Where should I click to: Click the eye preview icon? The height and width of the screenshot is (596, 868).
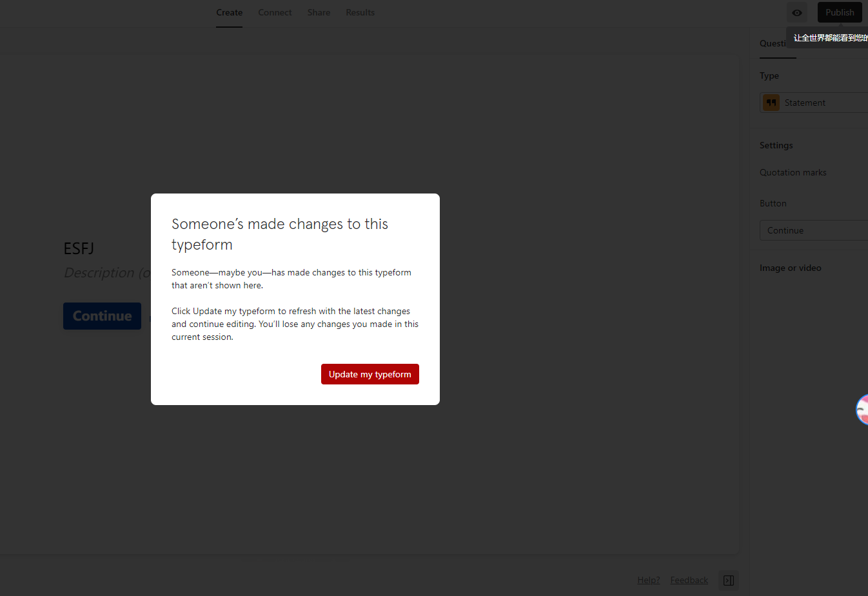(797, 12)
